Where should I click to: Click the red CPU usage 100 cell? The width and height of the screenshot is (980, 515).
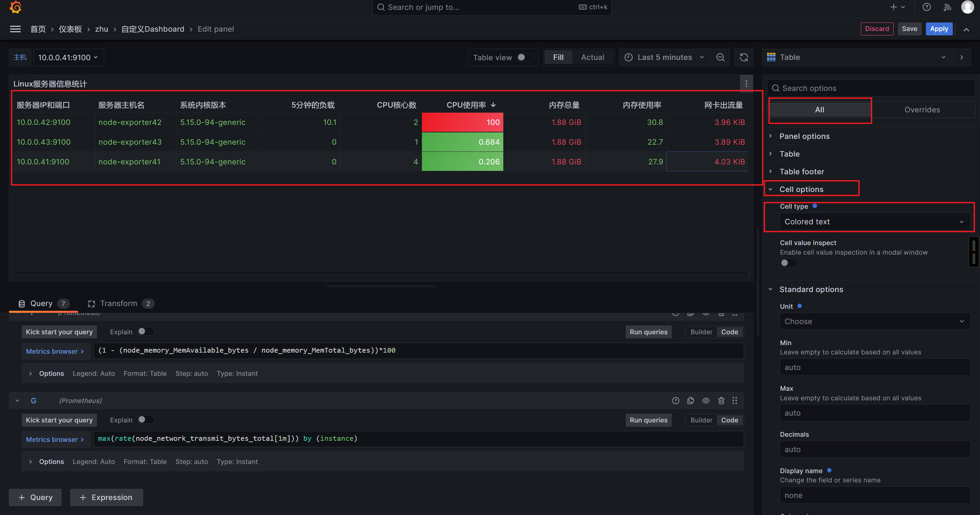[x=462, y=122]
